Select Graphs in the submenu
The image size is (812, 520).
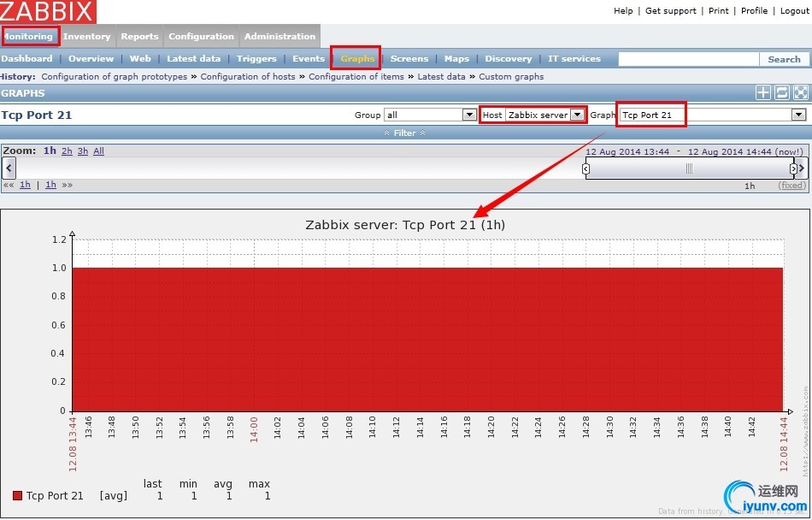pos(357,58)
